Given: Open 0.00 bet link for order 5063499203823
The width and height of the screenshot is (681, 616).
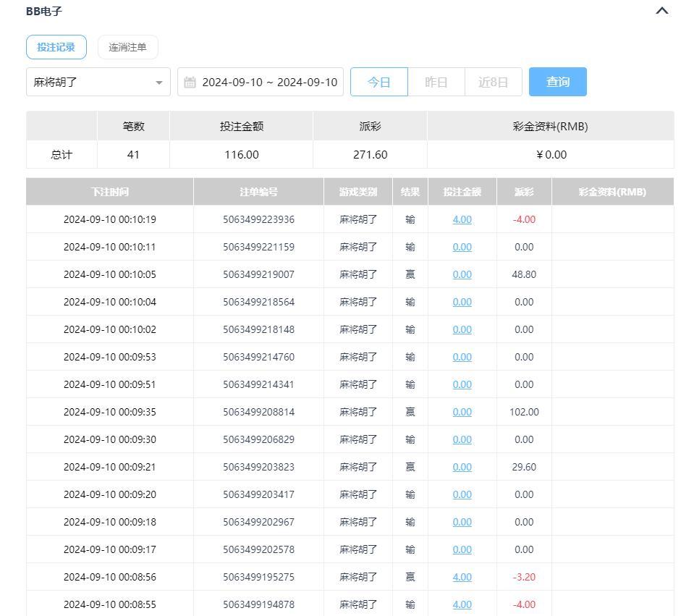Looking at the screenshot, I should [462, 467].
